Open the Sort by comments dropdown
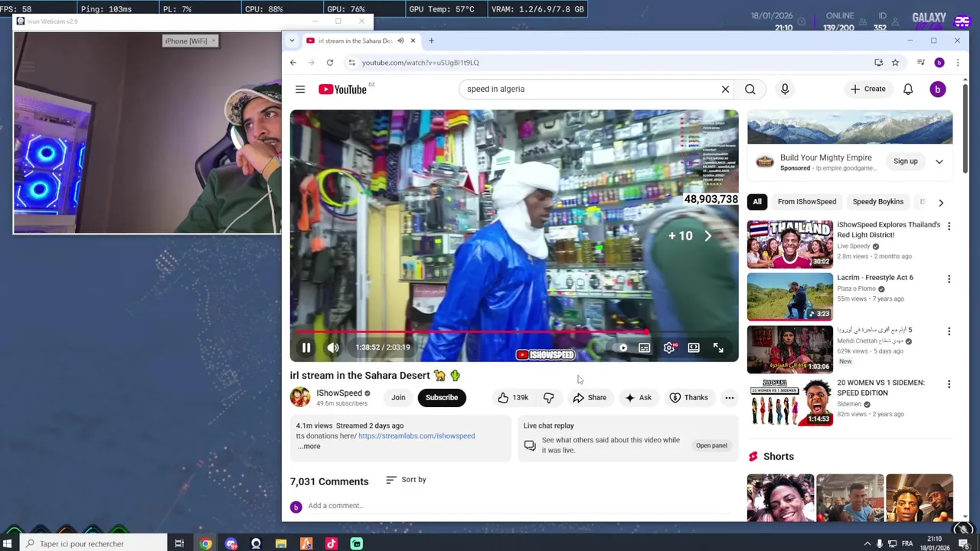This screenshot has width=980, height=551. pos(406,480)
